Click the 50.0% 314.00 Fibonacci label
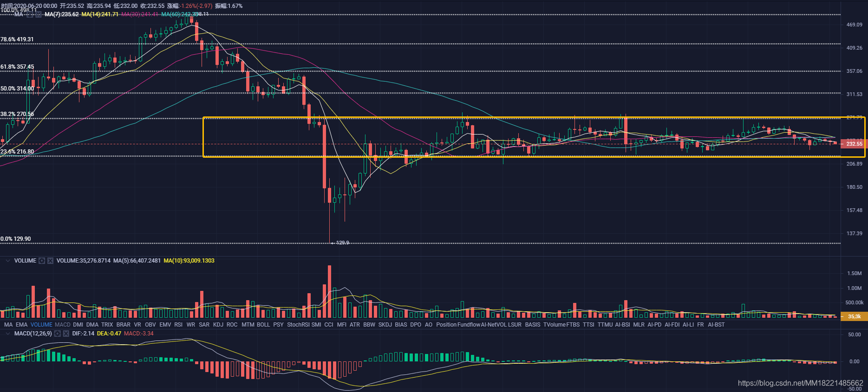The height and width of the screenshot is (392, 868). (x=17, y=89)
